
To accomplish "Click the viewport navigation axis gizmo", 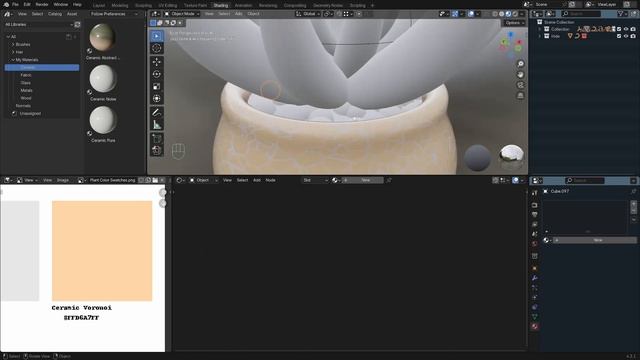I will click(511, 45).
